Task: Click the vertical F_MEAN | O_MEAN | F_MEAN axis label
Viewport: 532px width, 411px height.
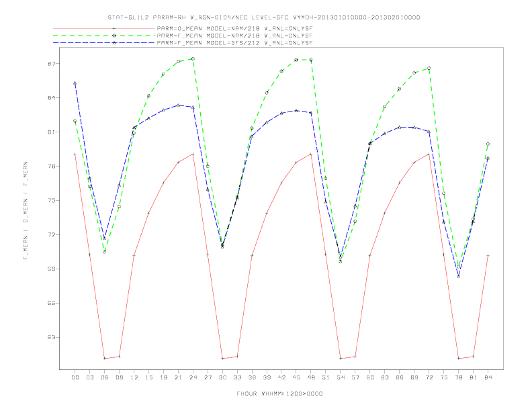Action: [26, 211]
